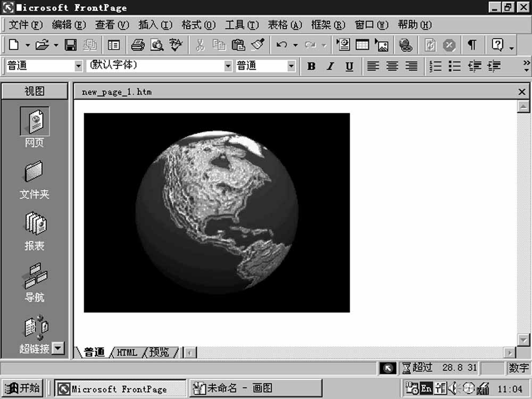Toggle Bold formatting button
532x399 pixels.
(x=311, y=66)
